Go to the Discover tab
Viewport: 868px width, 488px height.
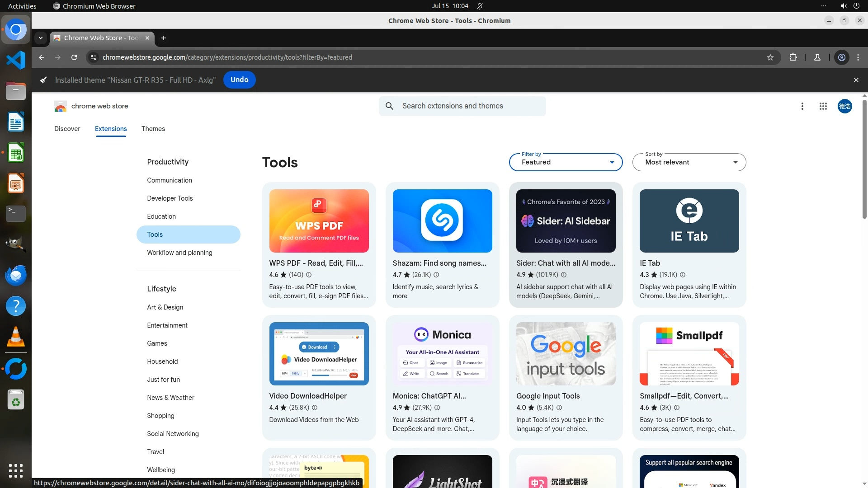(x=67, y=129)
